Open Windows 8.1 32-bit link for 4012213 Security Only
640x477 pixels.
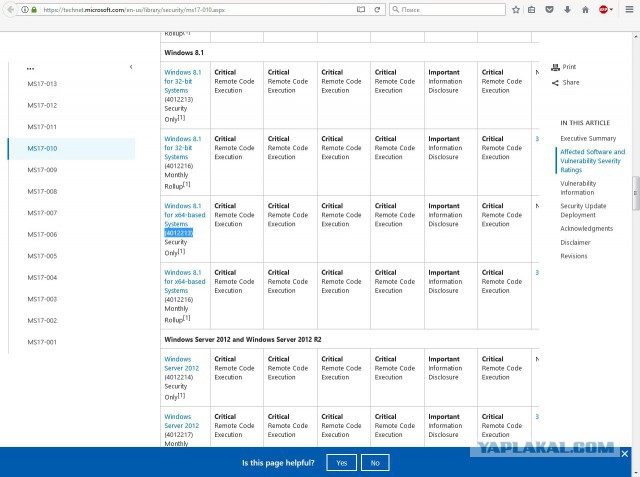[182, 81]
